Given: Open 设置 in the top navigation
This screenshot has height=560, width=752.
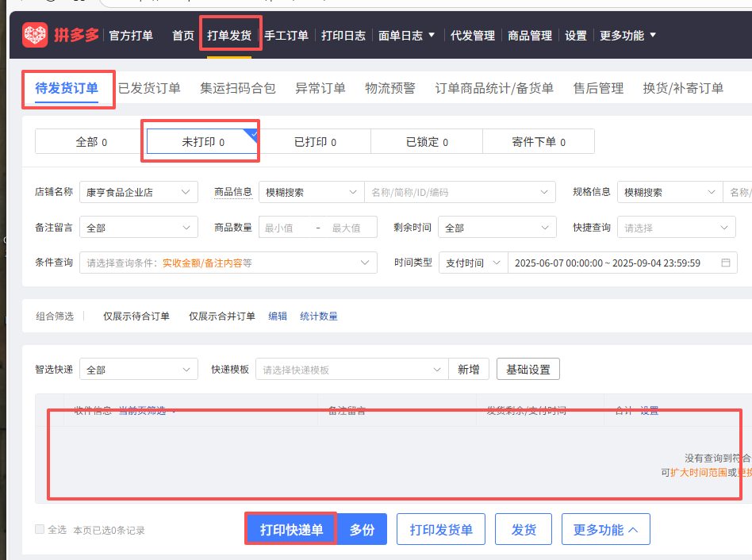Looking at the screenshot, I should pos(576,36).
